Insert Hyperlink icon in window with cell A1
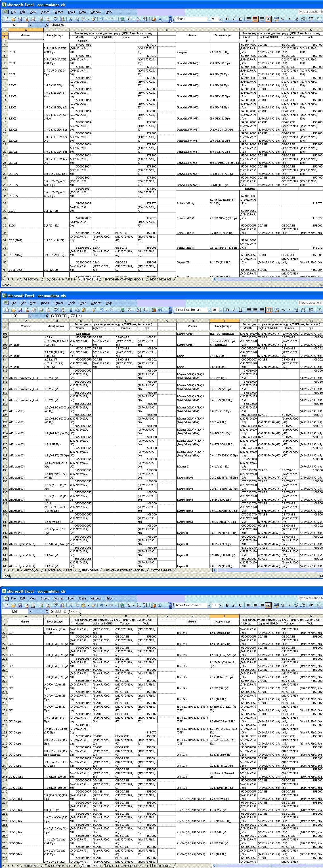Screen dimensions: 323x868 pyautogui.click(x=122, y=19)
